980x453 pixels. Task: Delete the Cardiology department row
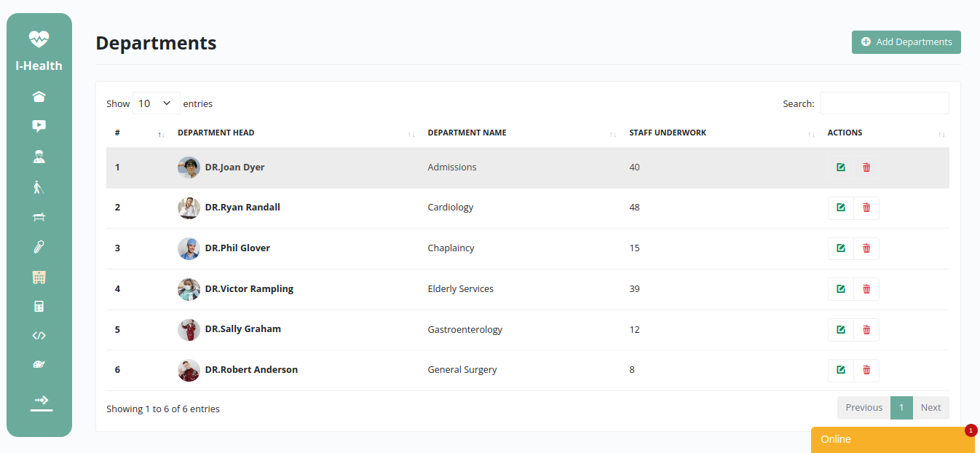866,208
